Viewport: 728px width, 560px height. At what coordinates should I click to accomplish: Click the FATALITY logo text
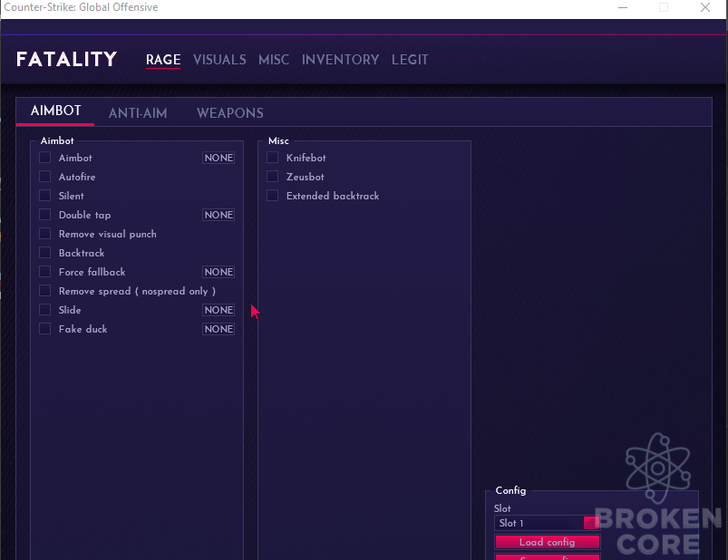pos(66,60)
